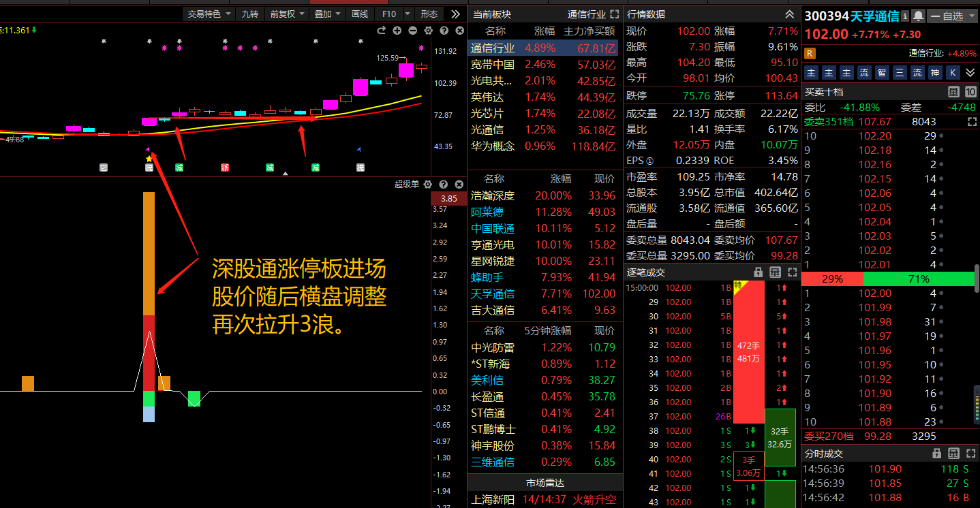Toggle 量 mode in 逐笔成交 panel
980x508 pixels.
pos(775,272)
